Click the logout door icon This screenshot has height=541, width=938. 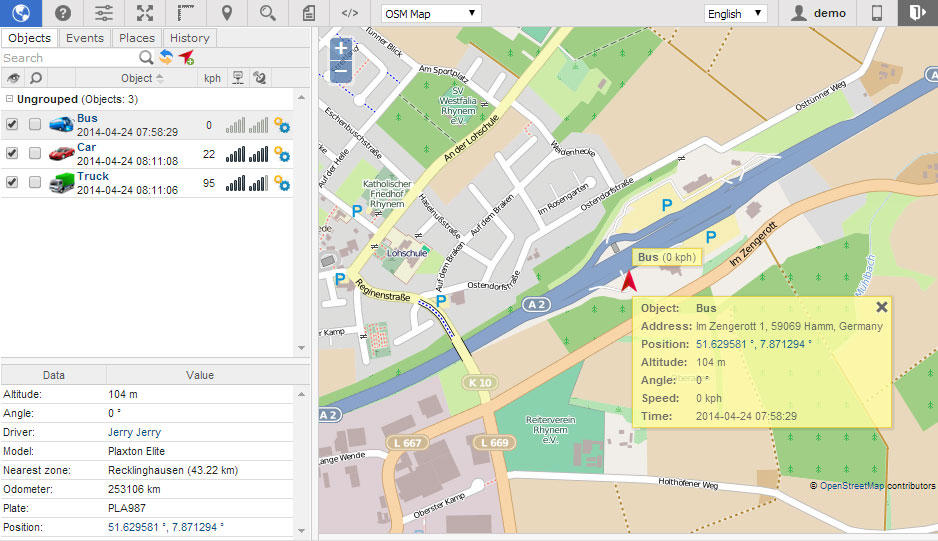(917, 13)
